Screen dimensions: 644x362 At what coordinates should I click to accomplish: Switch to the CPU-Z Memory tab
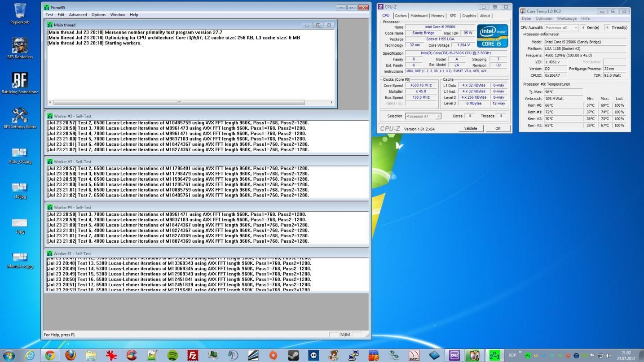pos(437,16)
